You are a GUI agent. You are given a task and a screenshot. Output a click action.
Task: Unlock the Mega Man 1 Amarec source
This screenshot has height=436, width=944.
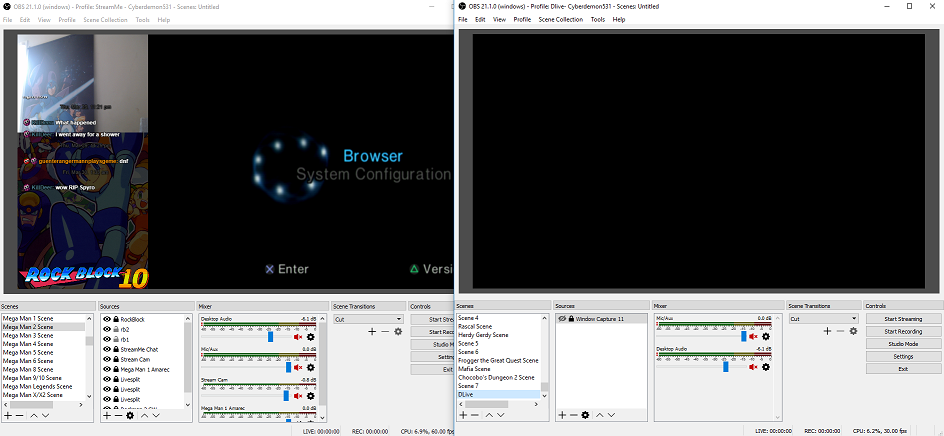click(116, 369)
